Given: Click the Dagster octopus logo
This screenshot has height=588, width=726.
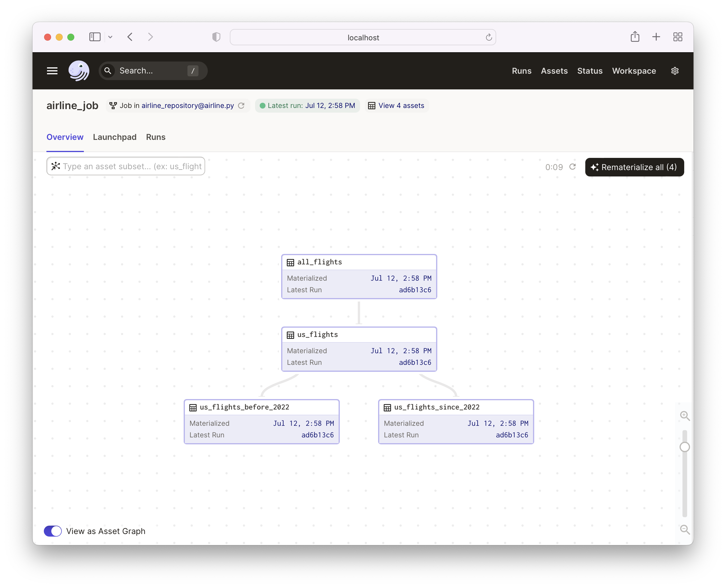Looking at the screenshot, I should pyautogui.click(x=79, y=71).
